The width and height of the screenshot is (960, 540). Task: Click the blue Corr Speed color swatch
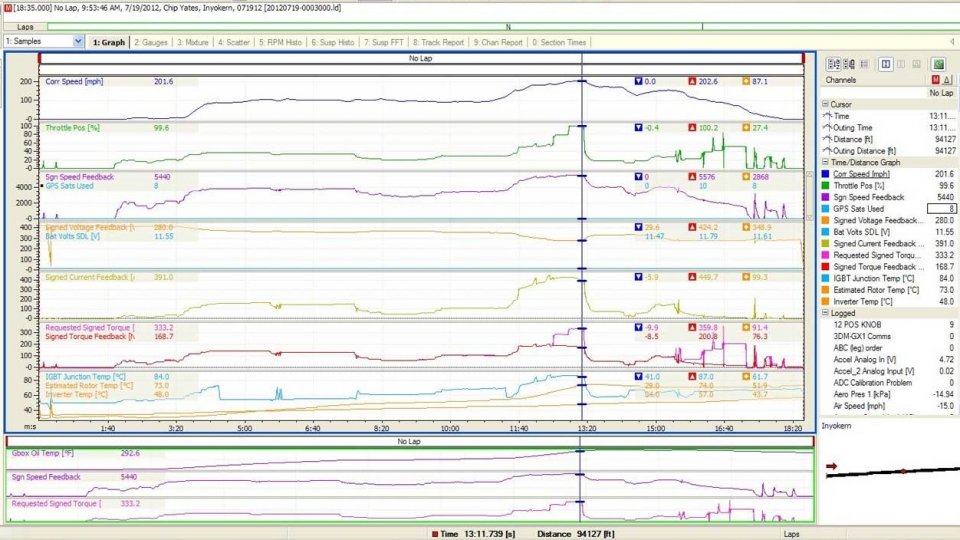click(826, 174)
